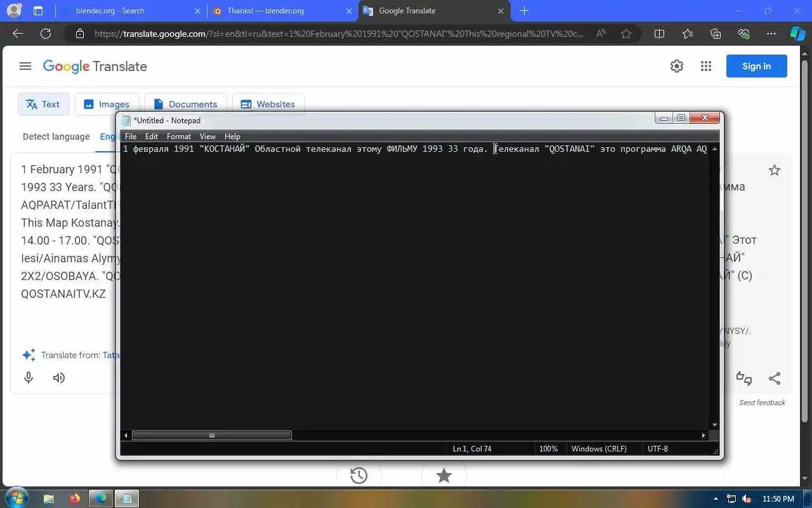Open Notepad Edit menu
The width and height of the screenshot is (812, 508).
point(152,136)
